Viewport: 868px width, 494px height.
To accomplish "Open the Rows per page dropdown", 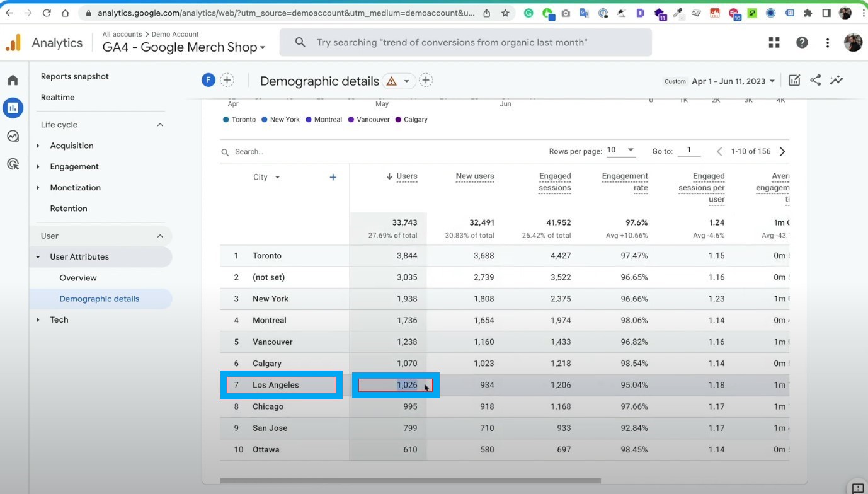I will (x=620, y=151).
